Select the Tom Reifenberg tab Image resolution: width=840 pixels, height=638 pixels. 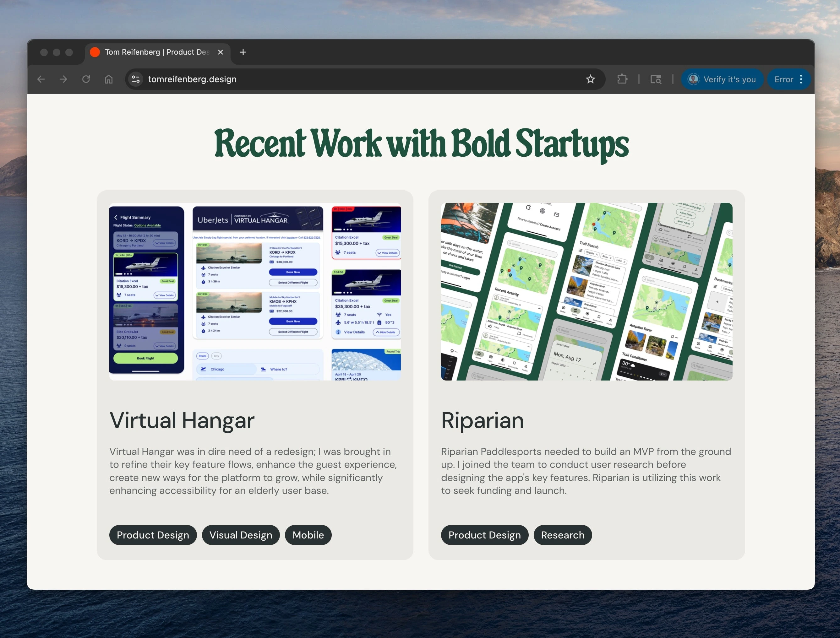coord(156,52)
